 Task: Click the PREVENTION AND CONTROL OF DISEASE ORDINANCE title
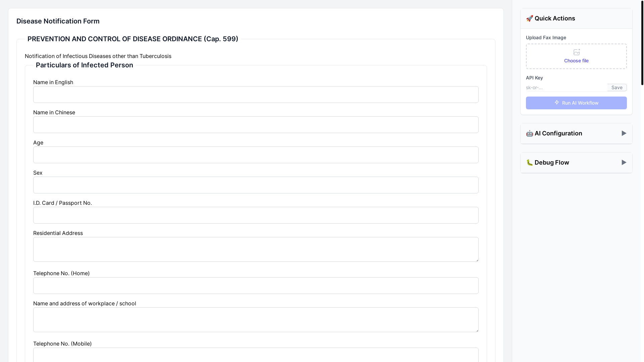[133, 39]
